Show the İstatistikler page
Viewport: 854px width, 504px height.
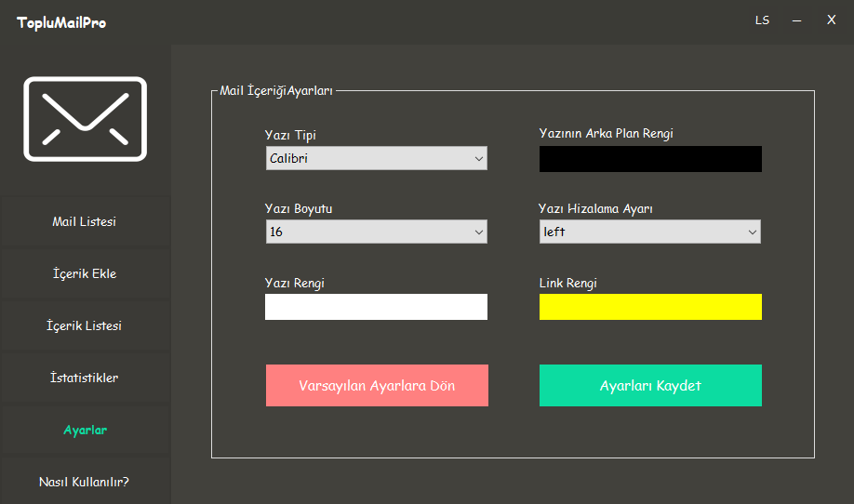(85, 378)
